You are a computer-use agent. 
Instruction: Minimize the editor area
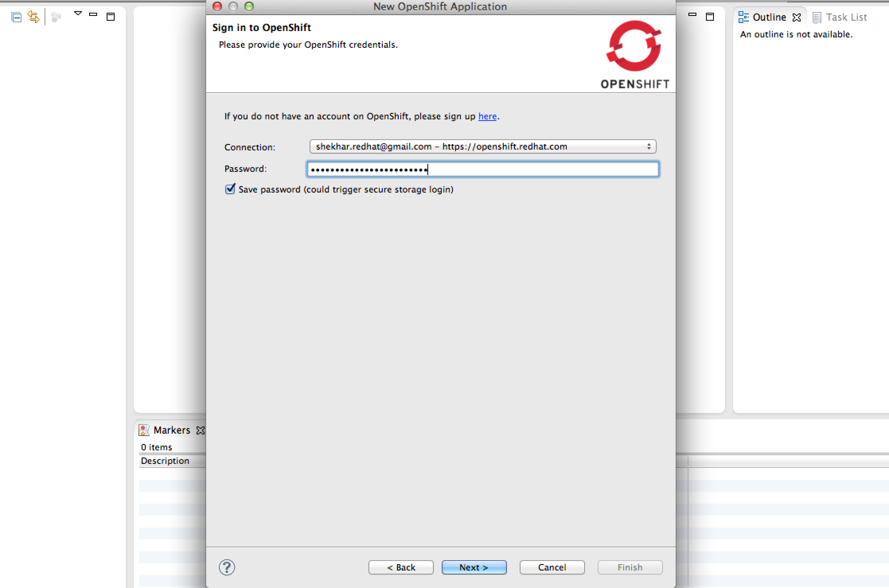click(692, 15)
